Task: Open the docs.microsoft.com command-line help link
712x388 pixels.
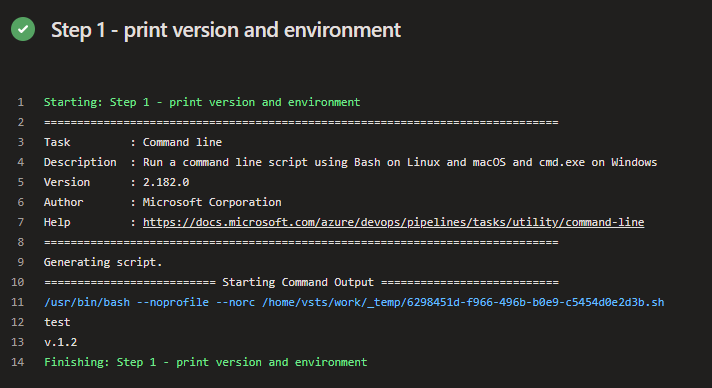Action: coord(393,222)
